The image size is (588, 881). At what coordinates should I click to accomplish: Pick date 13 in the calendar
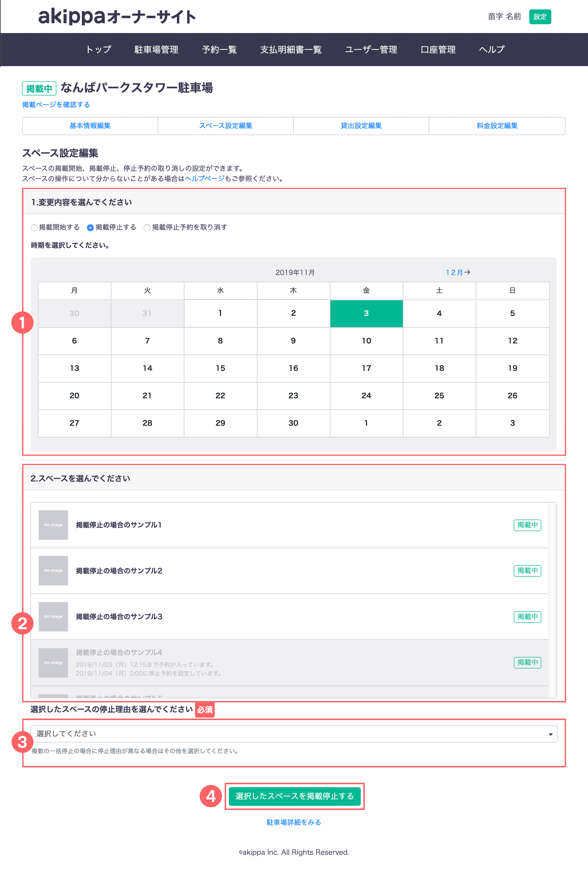(x=75, y=368)
